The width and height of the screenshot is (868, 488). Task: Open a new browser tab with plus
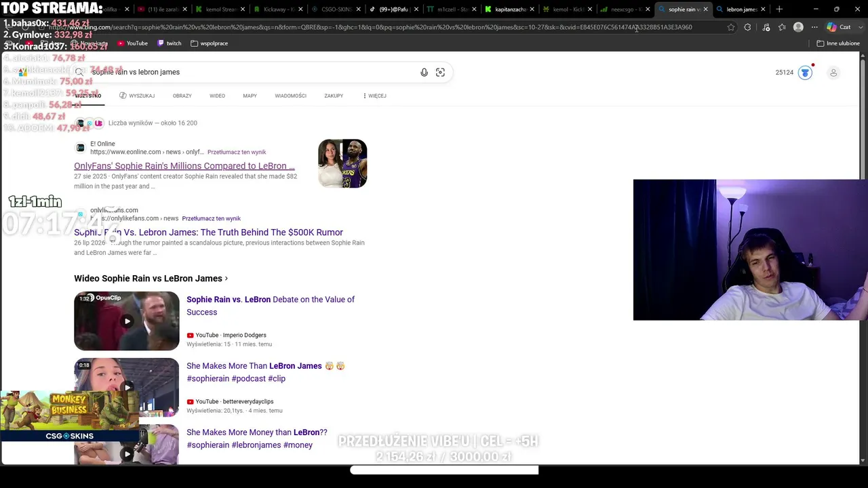779,9
